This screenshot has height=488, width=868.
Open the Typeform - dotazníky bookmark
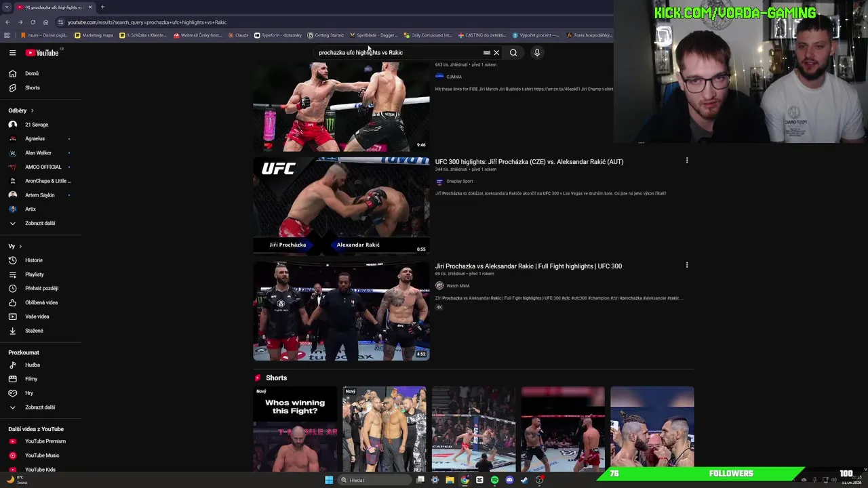tap(277, 35)
